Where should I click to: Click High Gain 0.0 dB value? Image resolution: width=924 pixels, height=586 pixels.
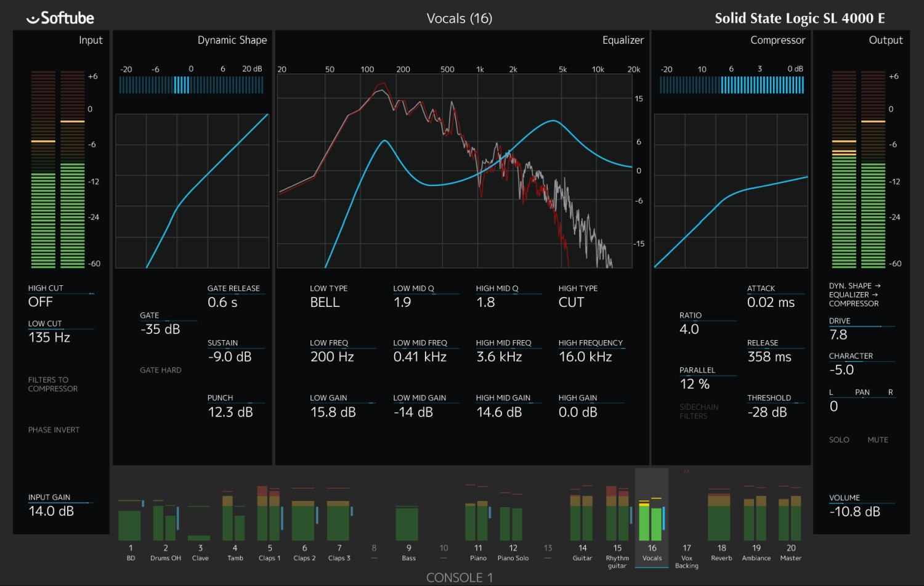pos(578,412)
